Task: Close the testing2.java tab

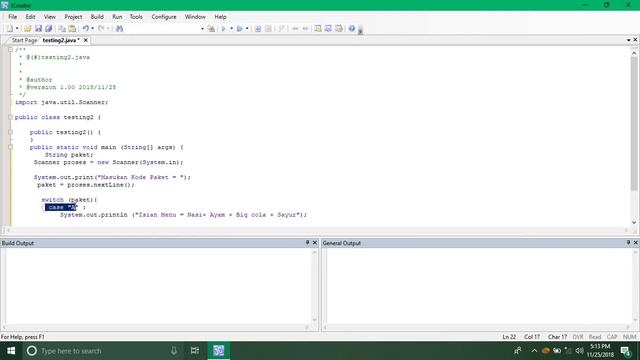Action: [x=86, y=40]
